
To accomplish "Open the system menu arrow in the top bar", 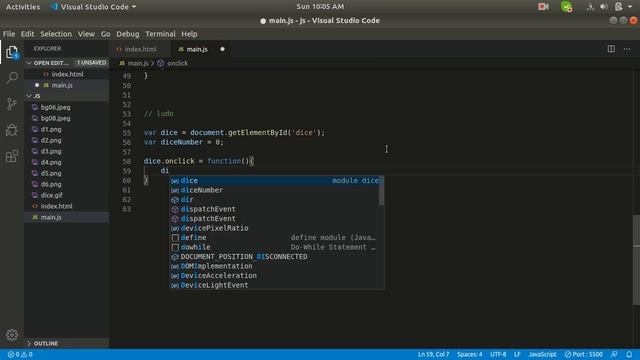I will (630, 7).
